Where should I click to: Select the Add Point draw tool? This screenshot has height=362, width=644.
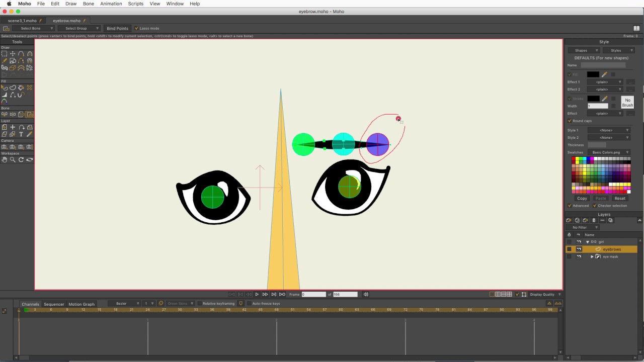21,53
